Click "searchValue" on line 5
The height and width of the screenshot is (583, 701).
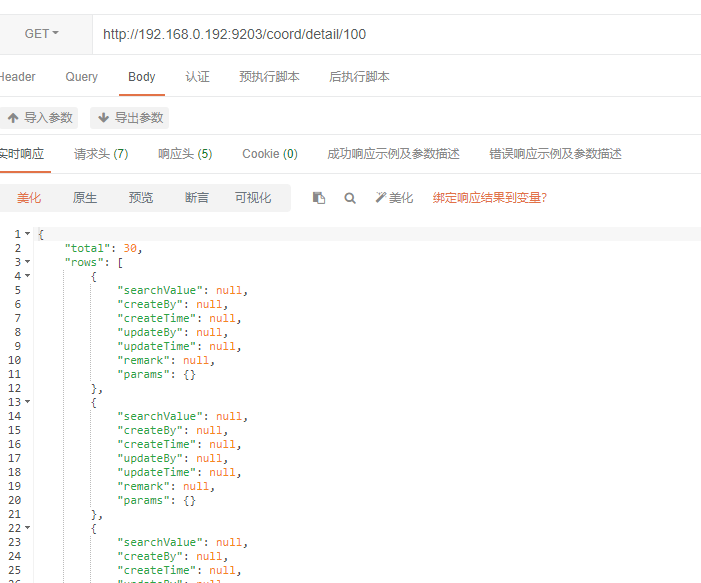click(160, 290)
